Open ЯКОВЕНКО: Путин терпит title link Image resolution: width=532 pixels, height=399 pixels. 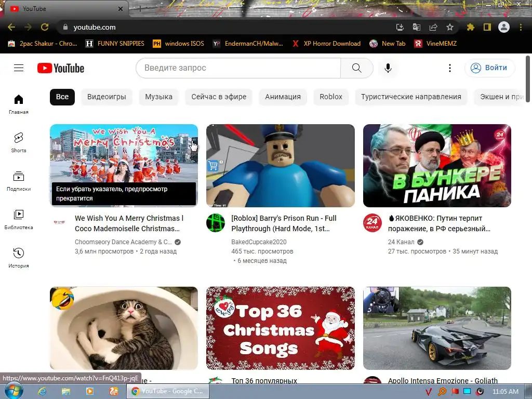coord(439,223)
